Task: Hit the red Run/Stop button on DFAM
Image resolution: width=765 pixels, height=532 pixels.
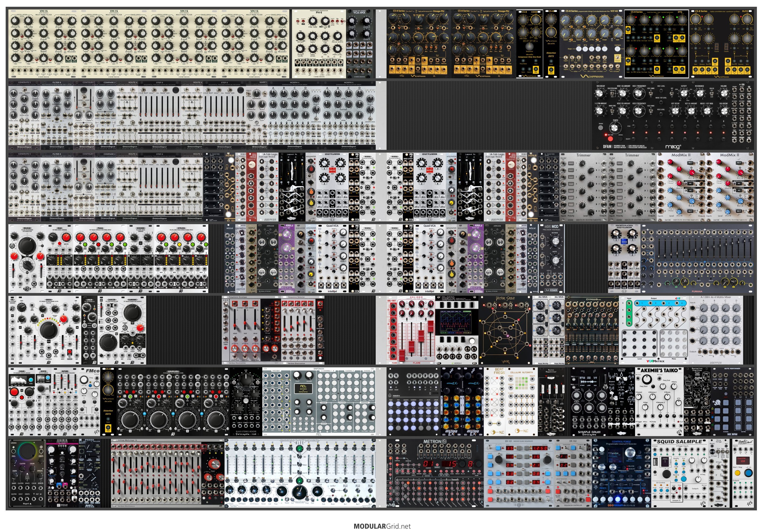Action: click(610, 139)
